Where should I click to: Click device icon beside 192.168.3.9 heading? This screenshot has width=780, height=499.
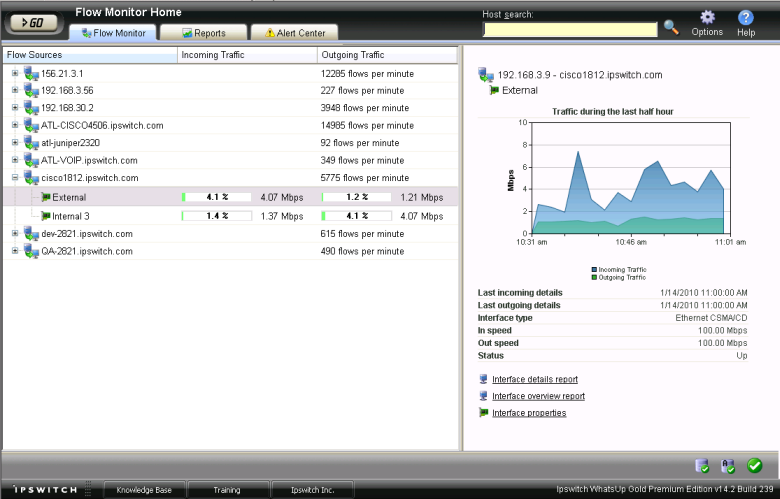tap(486, 75)
